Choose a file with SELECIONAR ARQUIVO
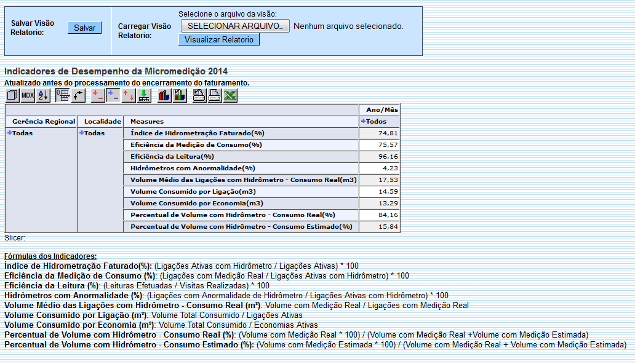 point(234,26)
